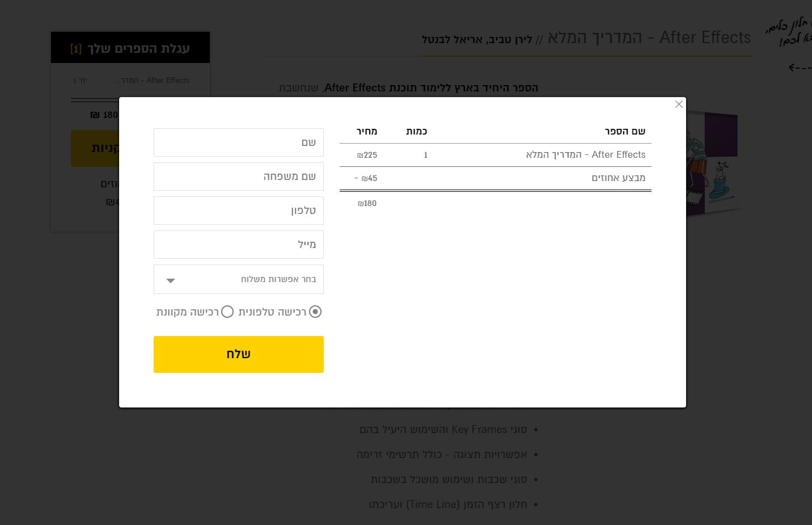
Task: Click the שם משפחה last name field
Action: tap(238, 177)
